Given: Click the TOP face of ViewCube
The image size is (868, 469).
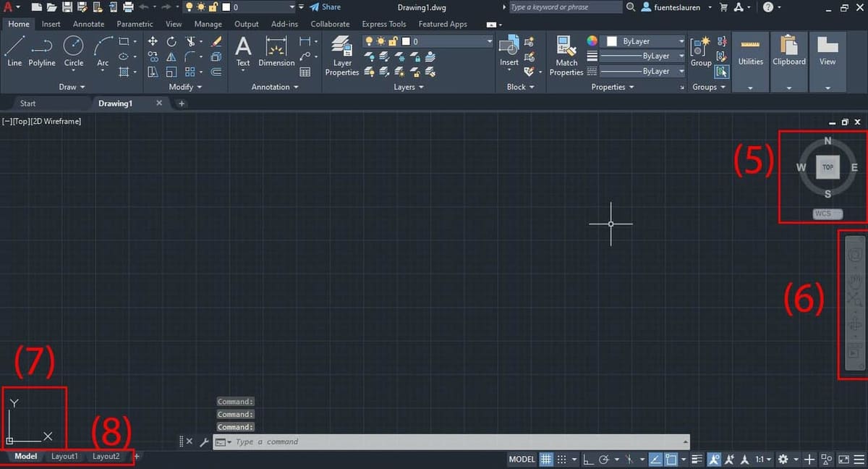Looking at the screenshot, I should click(827, 167).
